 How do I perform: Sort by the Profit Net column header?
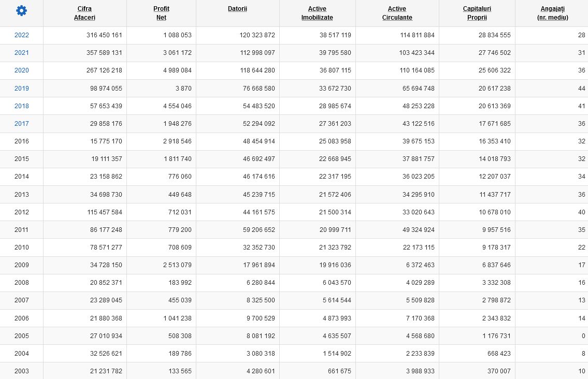[x=161, y=13]
